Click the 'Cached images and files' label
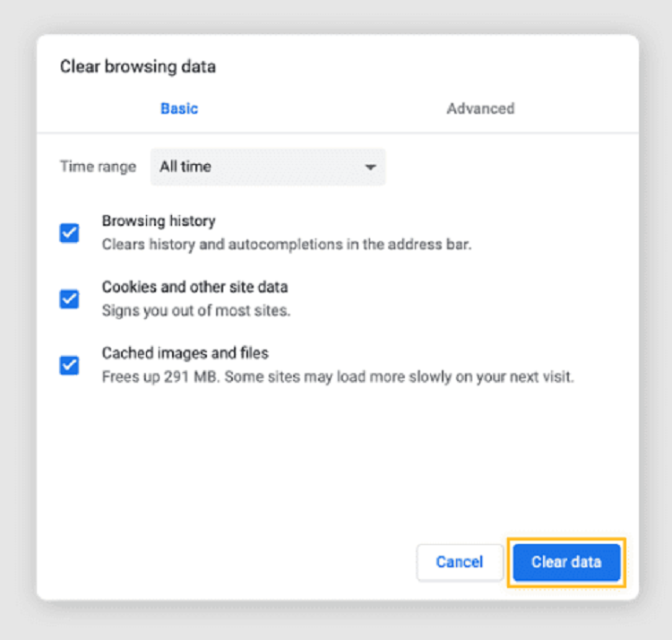Screen dimensions: 672x640 pos(185,353)
